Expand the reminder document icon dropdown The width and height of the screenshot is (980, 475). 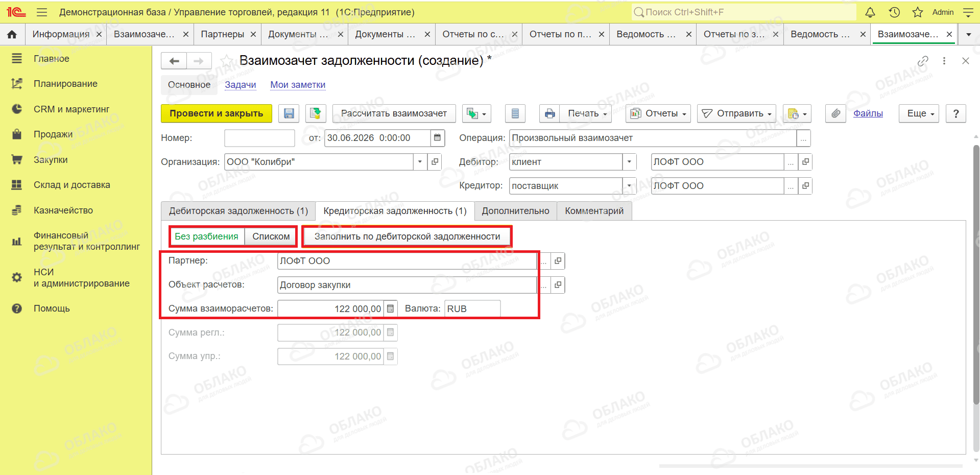pyautogui.click(x=797, y=113)
